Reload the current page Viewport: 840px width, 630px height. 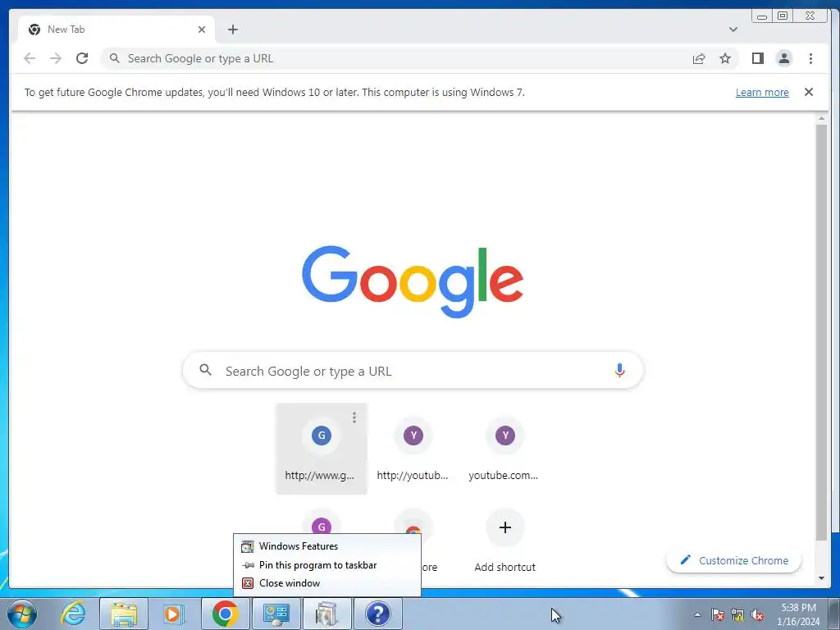82,58
